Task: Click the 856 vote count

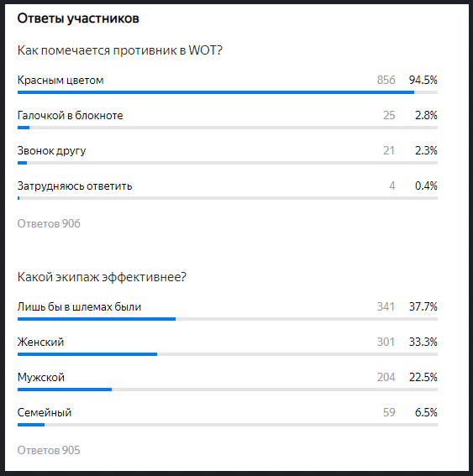Action: pyautogui.click(x=386, y=80)
